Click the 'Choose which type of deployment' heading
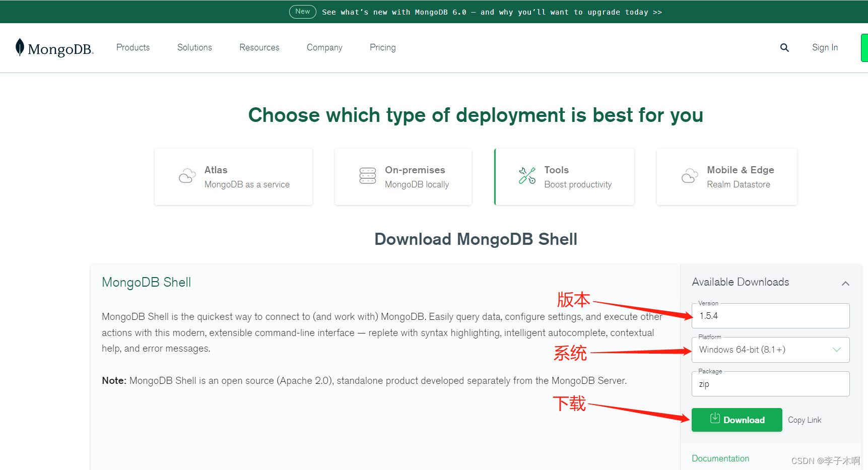The width and height of the screenshot is (868, 470). click(476, 115)
